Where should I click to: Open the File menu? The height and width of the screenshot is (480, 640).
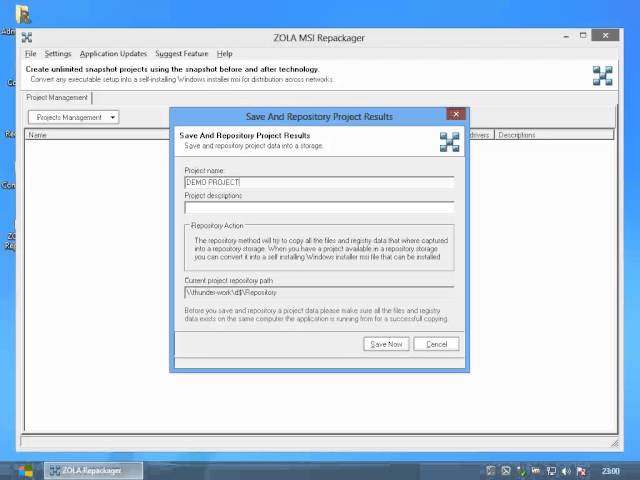[30, 53]
